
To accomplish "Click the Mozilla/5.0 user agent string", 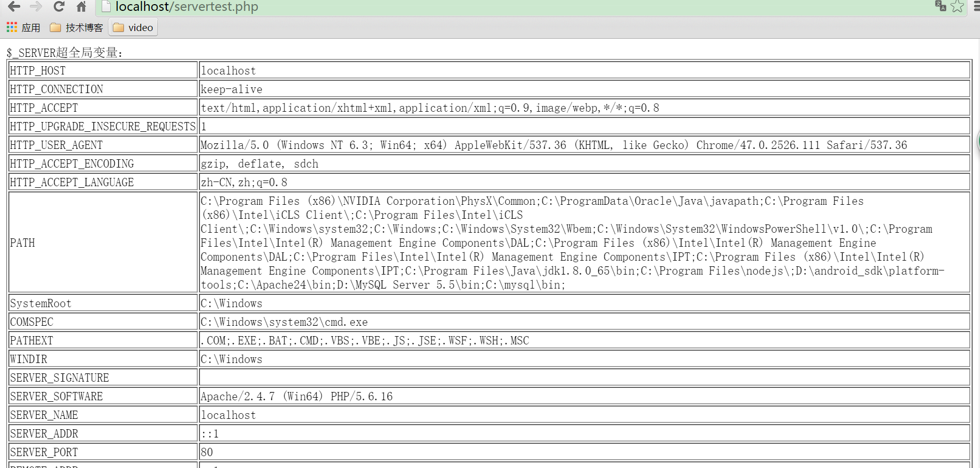I will [x=554, y=145].
